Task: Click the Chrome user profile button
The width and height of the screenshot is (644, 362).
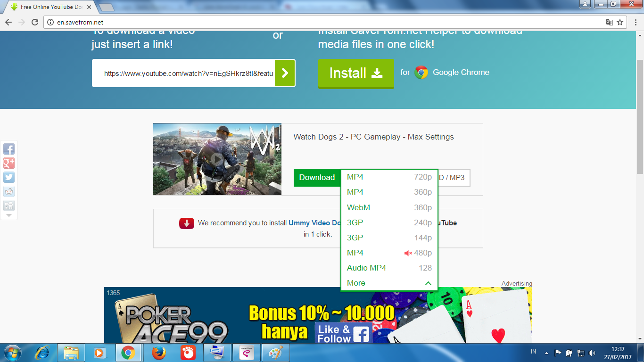Action: (585, 4)
